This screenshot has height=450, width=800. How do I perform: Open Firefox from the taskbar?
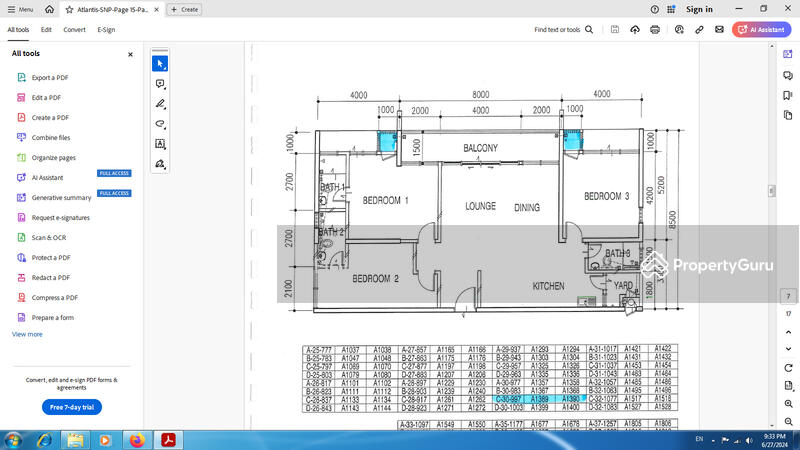pyautogui.click(x=137, y=440)
